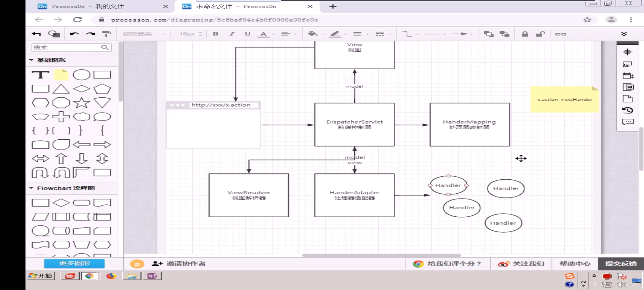This screenshot has width=644, height=290.
Task: Click the 更多图形 button
Action: [74, 263]
